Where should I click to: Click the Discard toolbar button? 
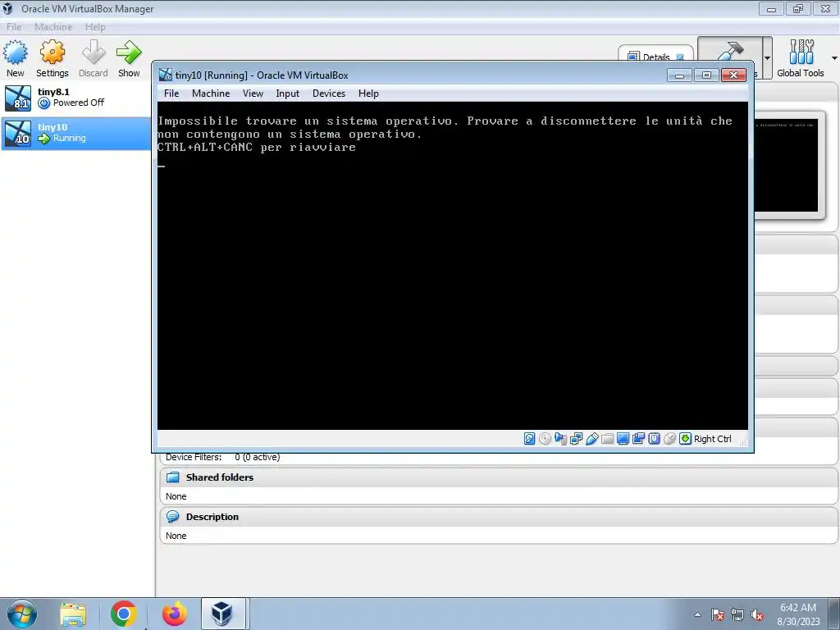coord(94,58)
